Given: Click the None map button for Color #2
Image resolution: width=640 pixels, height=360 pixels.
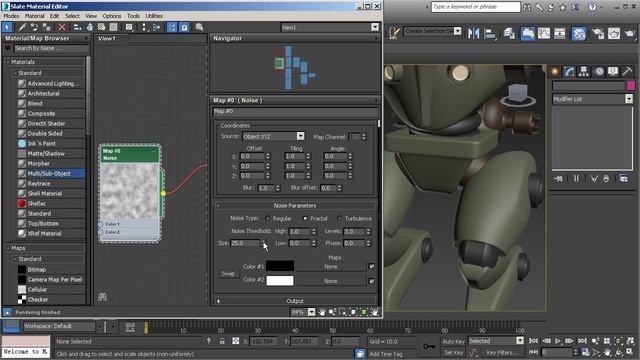Looking at the screenshot, I should (x=331, y=281).
